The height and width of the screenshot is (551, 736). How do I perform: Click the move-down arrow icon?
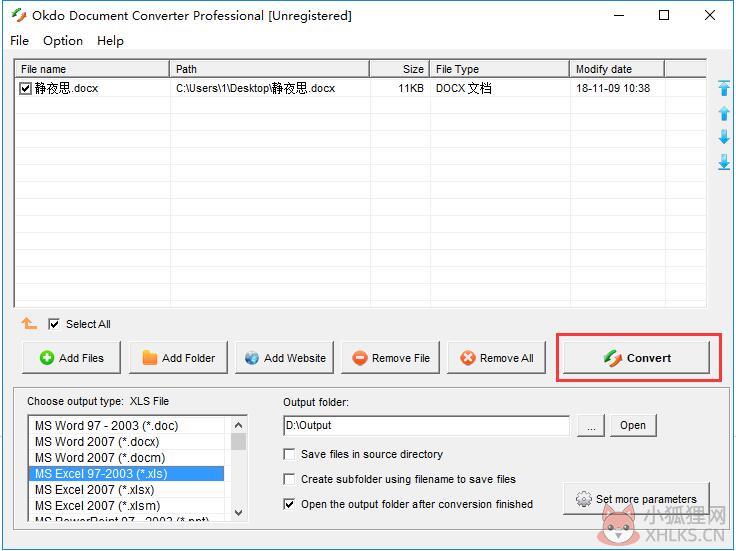point(724,137)
